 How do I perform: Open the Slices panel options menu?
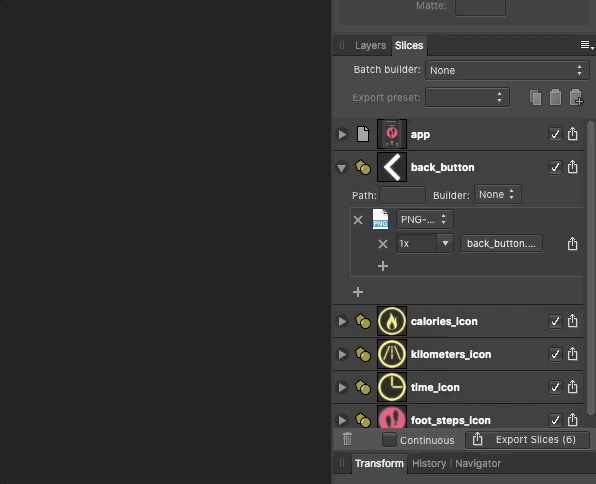[x=587, y=45]
